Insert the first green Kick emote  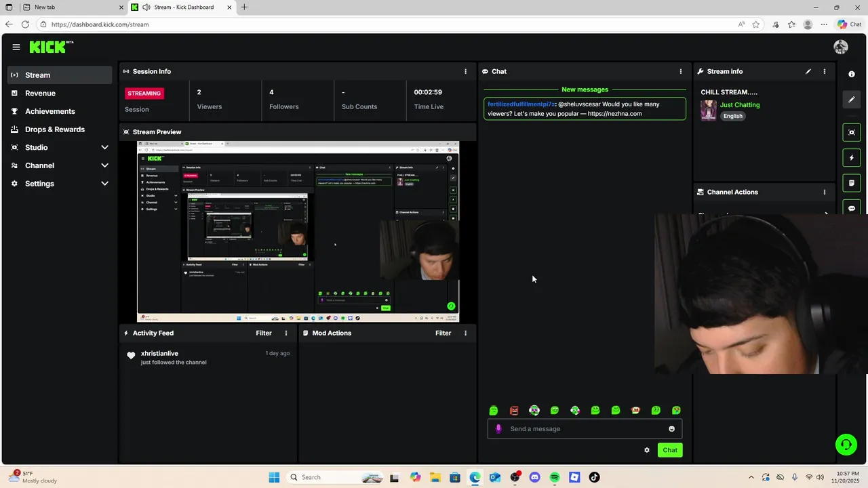494,410
